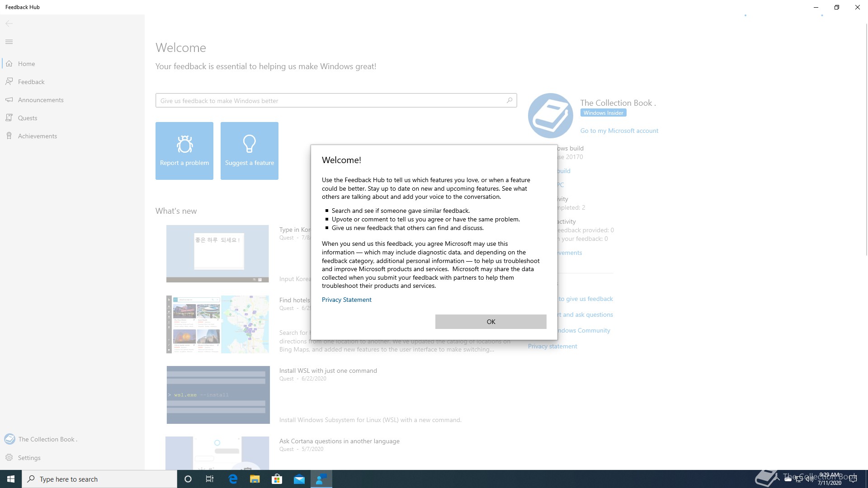Image resolution: width=868 pixels, height=488 pixels.
Task: Click 'Install Windows Subsystem for Linux' description
Action: (370, 420)
